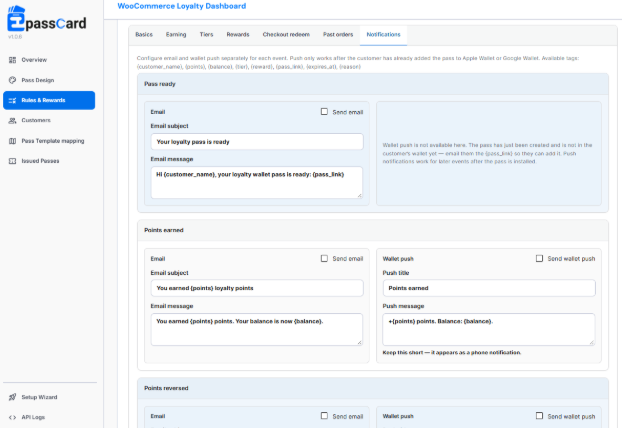Click the Points reversed section header
This screenshot has width=622, height=435.
(373, 388)
